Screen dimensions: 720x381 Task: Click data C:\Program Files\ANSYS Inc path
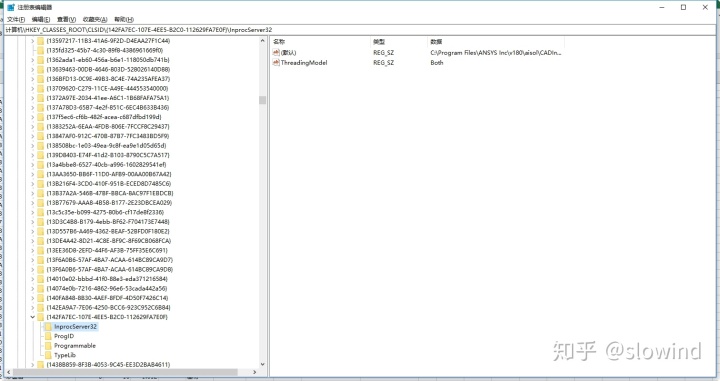pos(495,53)
